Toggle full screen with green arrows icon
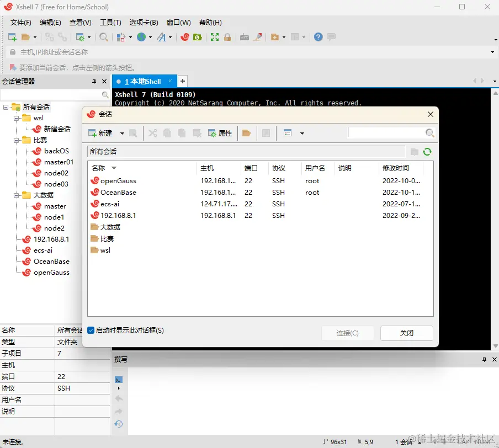 tap(215, 37)
